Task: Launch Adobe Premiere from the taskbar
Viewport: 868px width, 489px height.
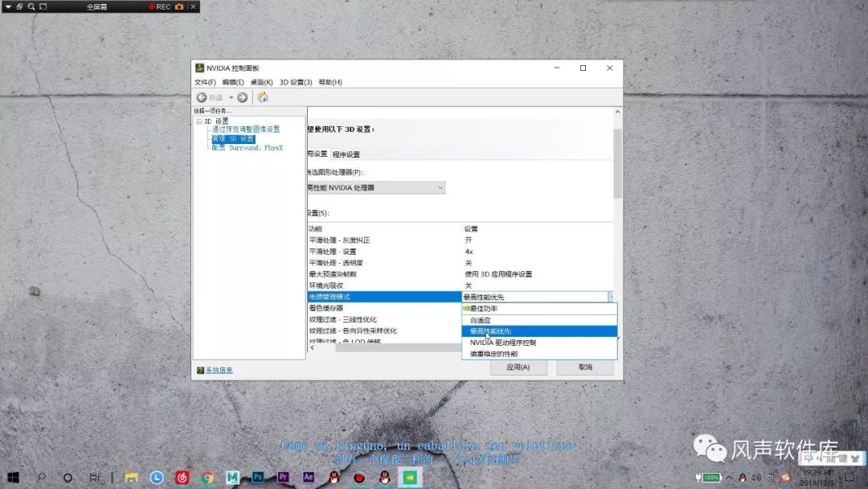Action: coord(283,477)
